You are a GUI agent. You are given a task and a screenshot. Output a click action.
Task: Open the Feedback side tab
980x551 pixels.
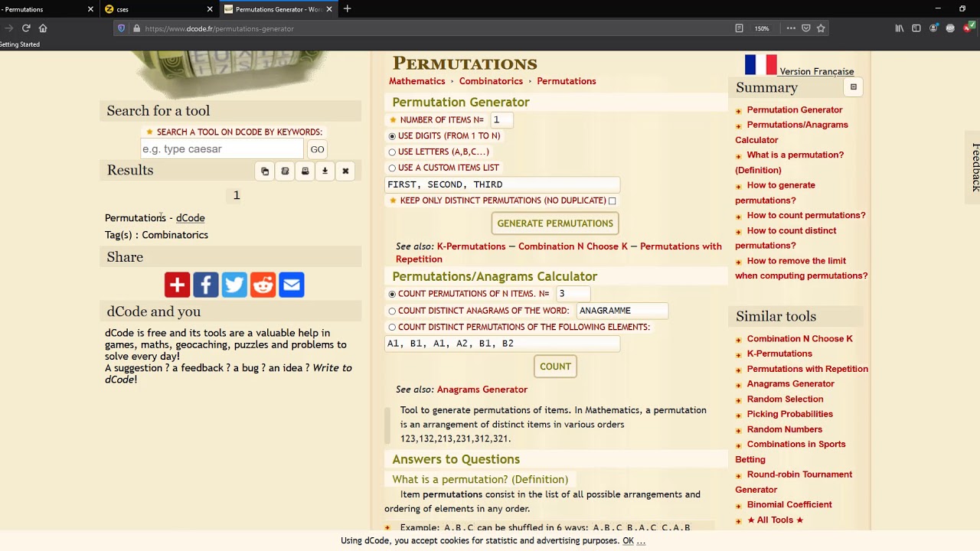coord(975,167)
